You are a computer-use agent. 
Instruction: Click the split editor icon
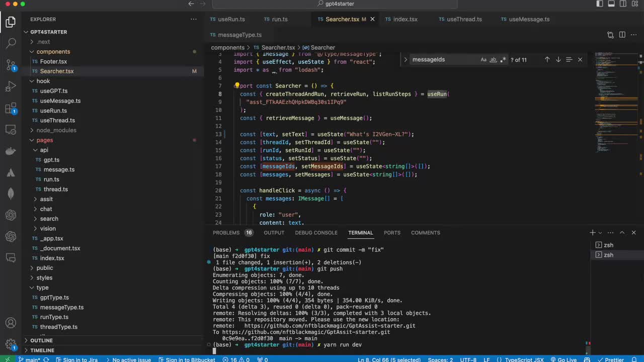point(622,35)
